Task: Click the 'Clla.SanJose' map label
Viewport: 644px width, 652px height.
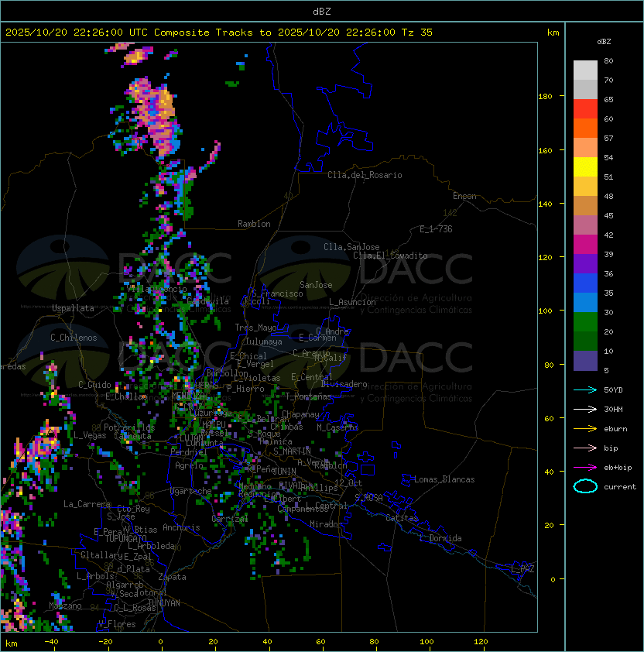Action: tap(351, 247)
